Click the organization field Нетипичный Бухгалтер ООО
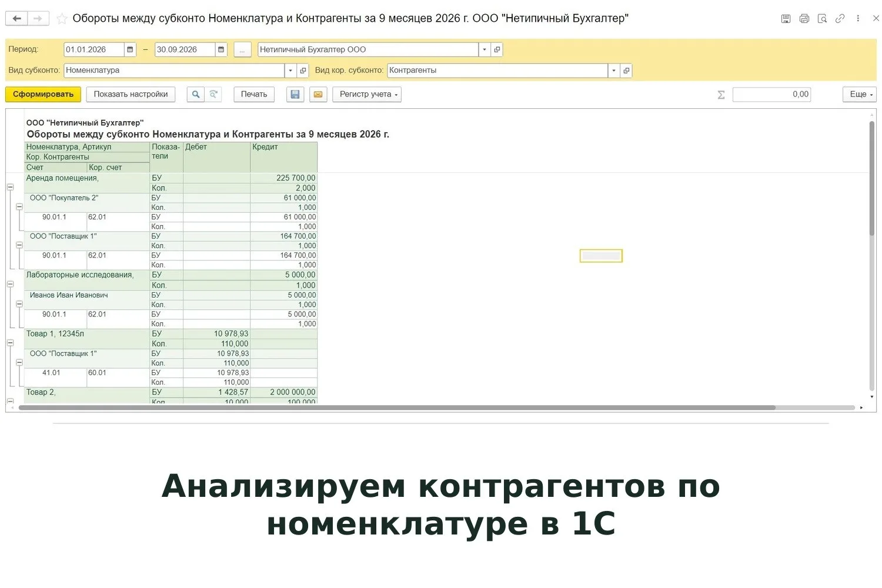 coord(368,49)
